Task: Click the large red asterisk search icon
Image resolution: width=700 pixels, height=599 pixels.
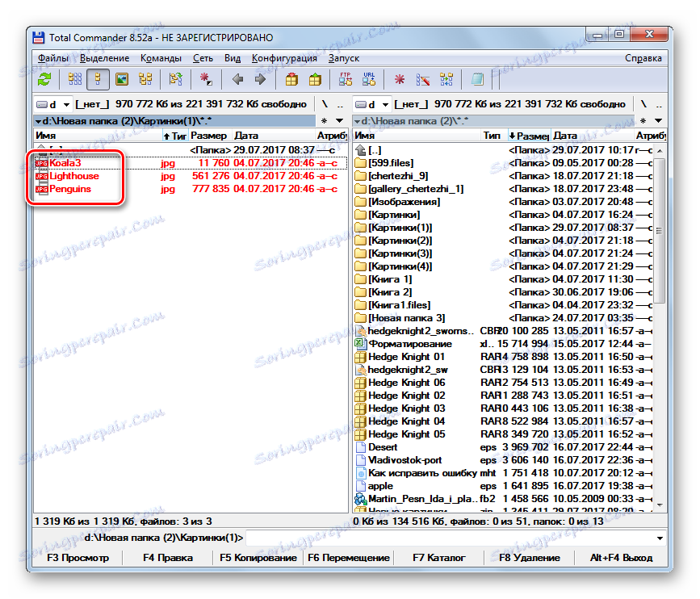Action: pyautogui.click(x=399, y=79)
